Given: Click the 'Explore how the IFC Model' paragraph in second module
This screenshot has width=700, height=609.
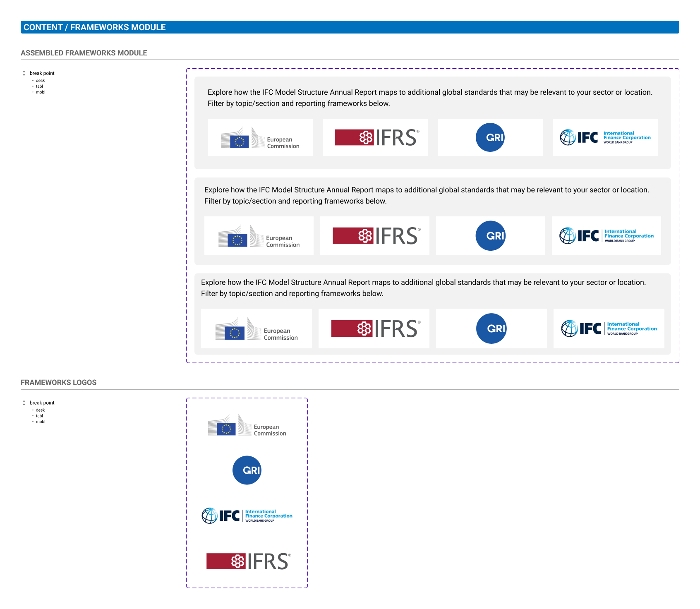Looking at the screenshot, I should point(427,196).
